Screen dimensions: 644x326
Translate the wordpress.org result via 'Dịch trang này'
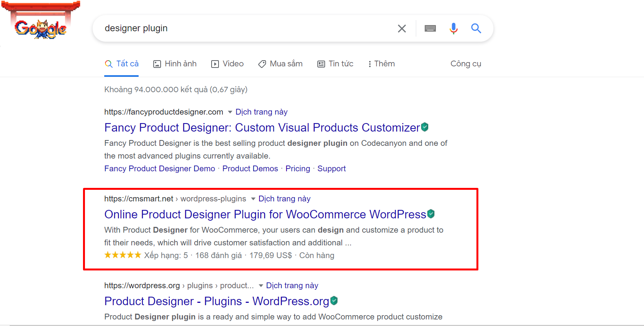[x=292, y=285]
